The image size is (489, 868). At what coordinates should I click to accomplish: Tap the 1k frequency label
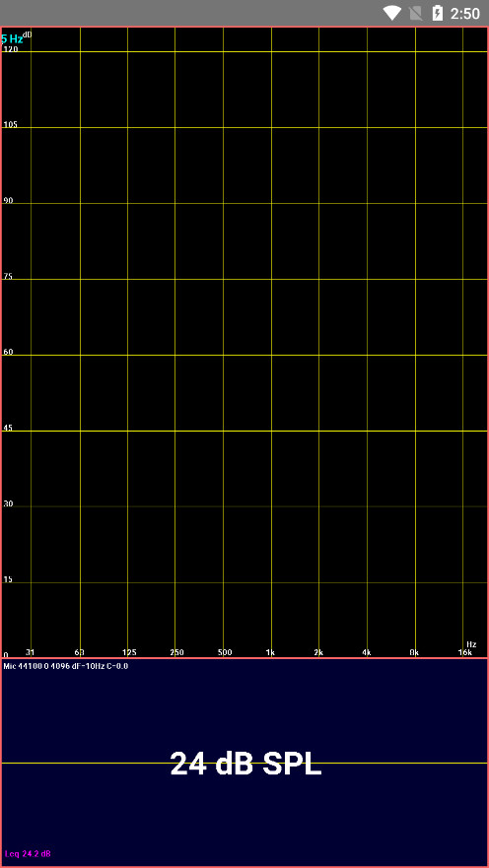pyautogui.click(x=270, y=652)
